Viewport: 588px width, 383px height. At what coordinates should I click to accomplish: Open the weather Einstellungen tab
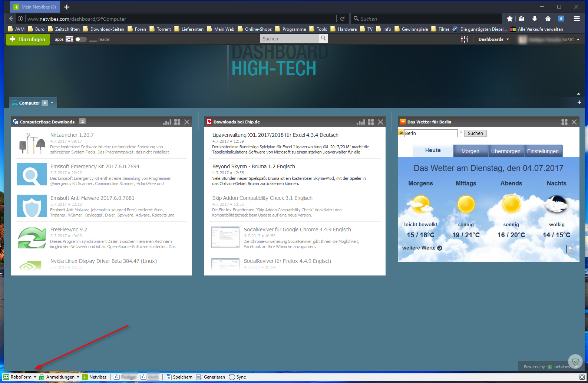pyautogui.click(x=543, y=151)
